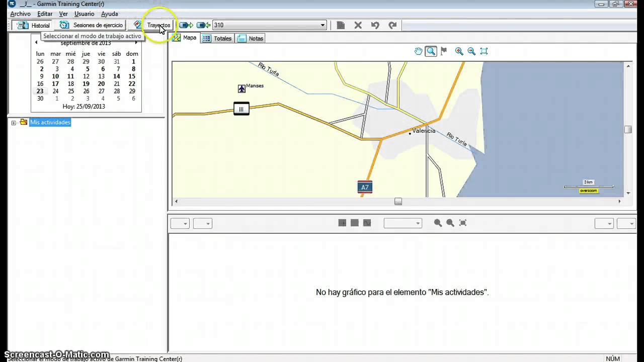The width and height of the screenshot is (644, 362).
Task: Switch to the Mapa tab
Action: [x=185, y=38]
